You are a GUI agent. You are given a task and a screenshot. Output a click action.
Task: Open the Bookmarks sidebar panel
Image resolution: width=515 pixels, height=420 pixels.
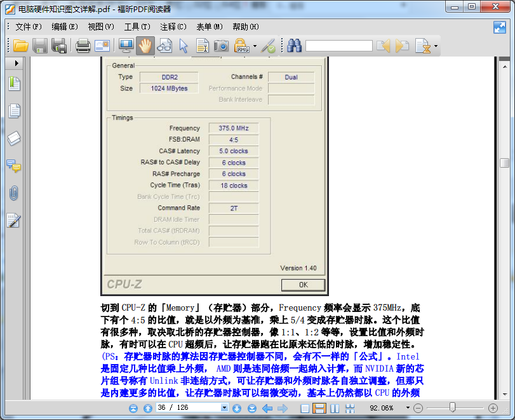coord(14,84)
